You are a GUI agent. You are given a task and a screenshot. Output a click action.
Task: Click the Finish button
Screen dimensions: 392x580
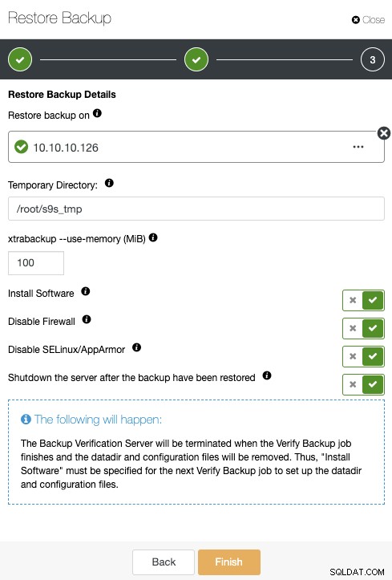(x=229, y=562)
